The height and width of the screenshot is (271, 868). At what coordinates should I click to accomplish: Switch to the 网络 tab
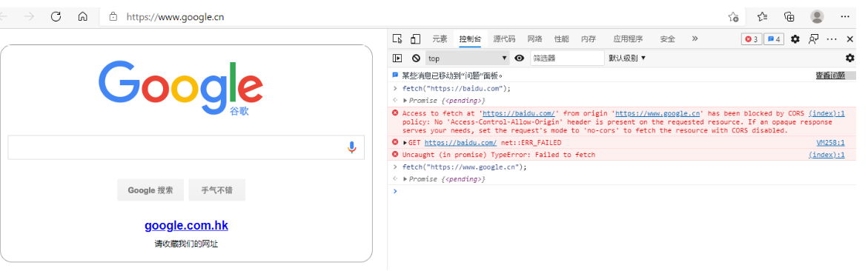(534, 39)
